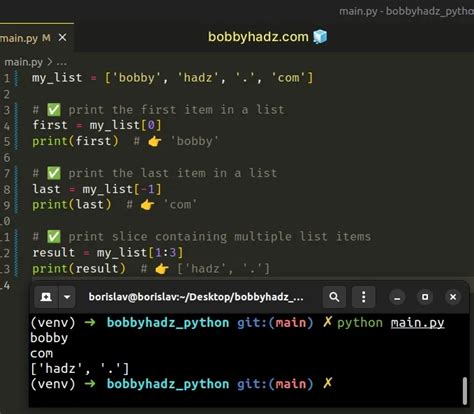
Task: Click the bobbyhadz.com title text
Action: (x=258, y=37)
